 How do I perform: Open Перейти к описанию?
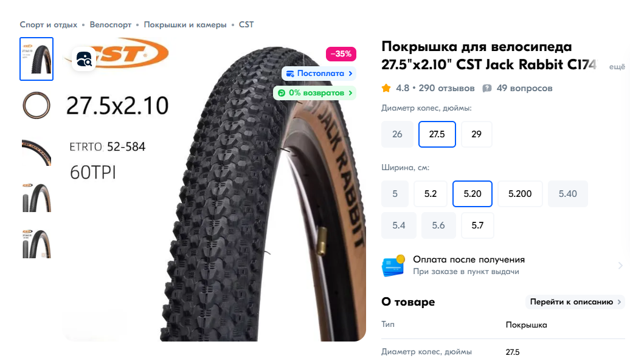(575, 302)
